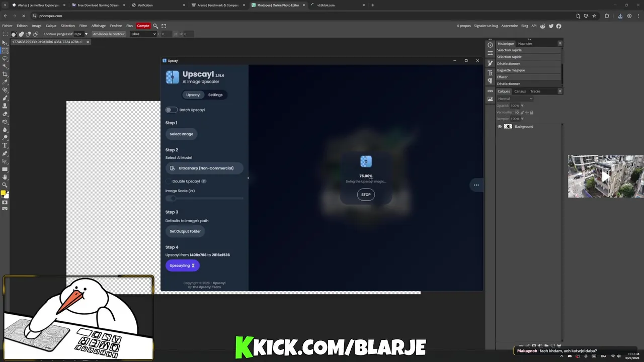Toggle lock image pixels brush icon
The width and height of the screenshot is (644, 362).
coord(522,112)
